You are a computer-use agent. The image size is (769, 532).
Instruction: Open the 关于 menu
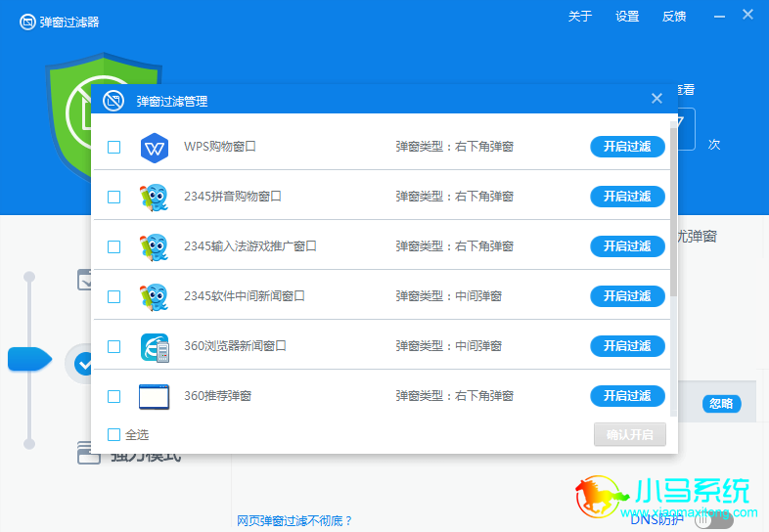pyautogui.click(x=580, y=17)
